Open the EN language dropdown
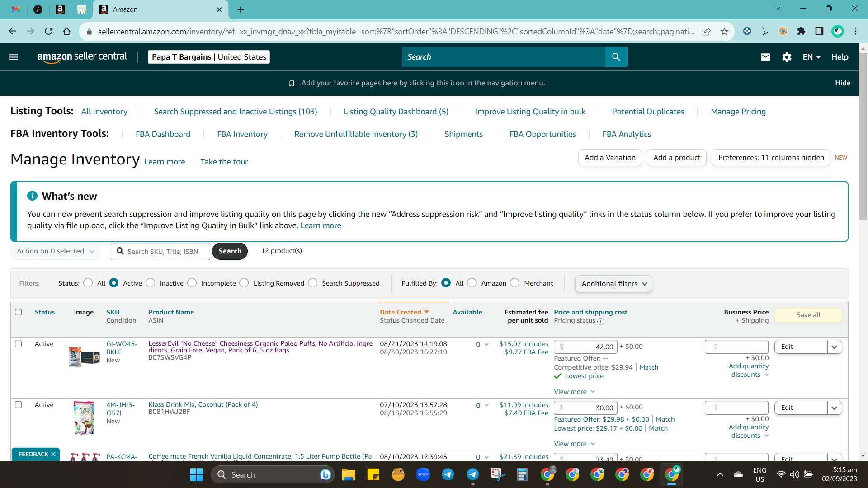The height and width of the screenshot is (488, 868). point(811,57)
